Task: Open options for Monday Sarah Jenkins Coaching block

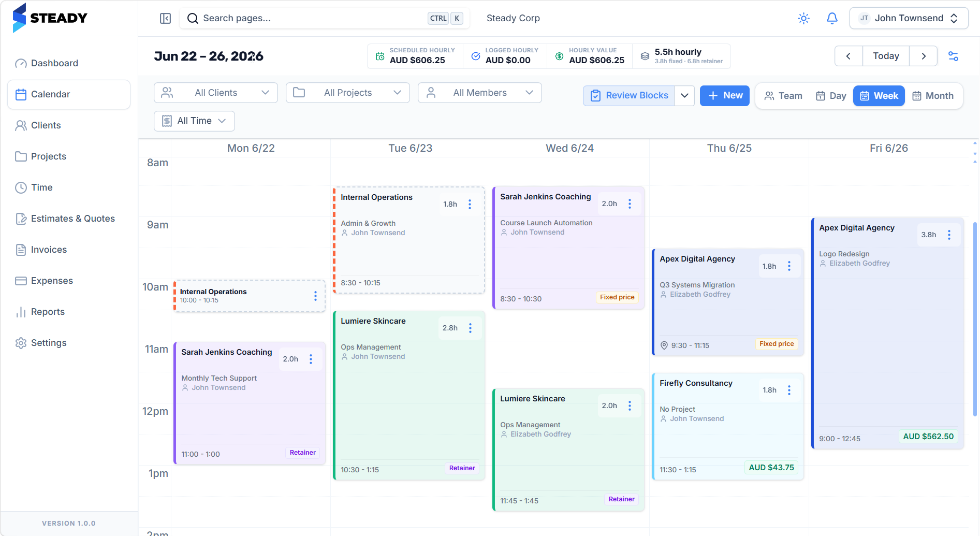Action: pos(311,359)
